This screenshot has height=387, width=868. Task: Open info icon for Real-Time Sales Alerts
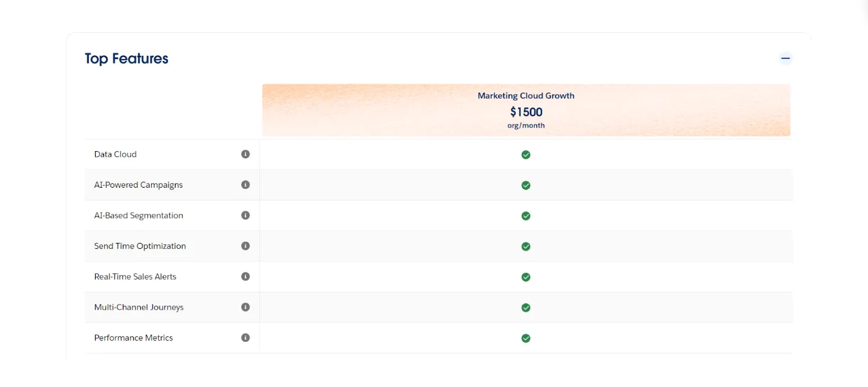click(x=245, y=276)
